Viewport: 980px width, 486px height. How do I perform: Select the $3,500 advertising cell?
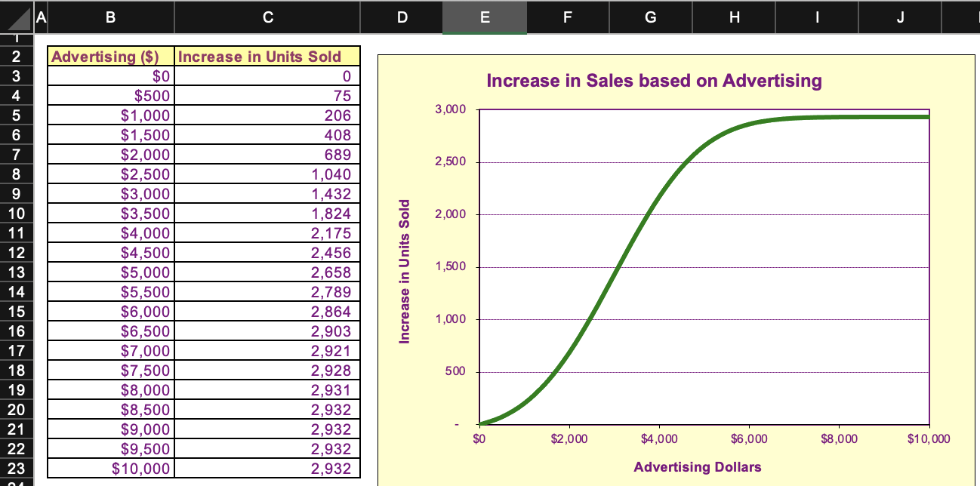pos(112,214)
